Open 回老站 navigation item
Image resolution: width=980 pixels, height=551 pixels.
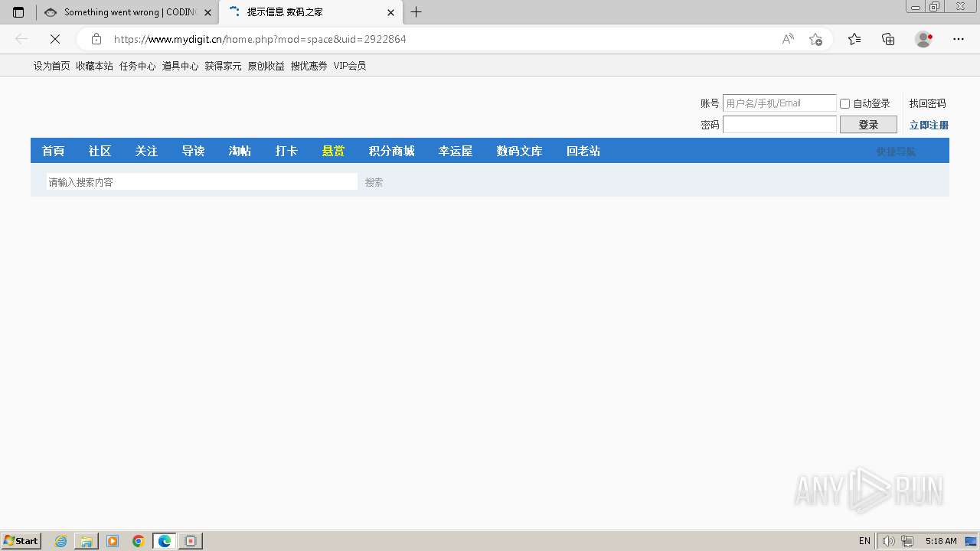pyautogui.click(x=583, y=151)
